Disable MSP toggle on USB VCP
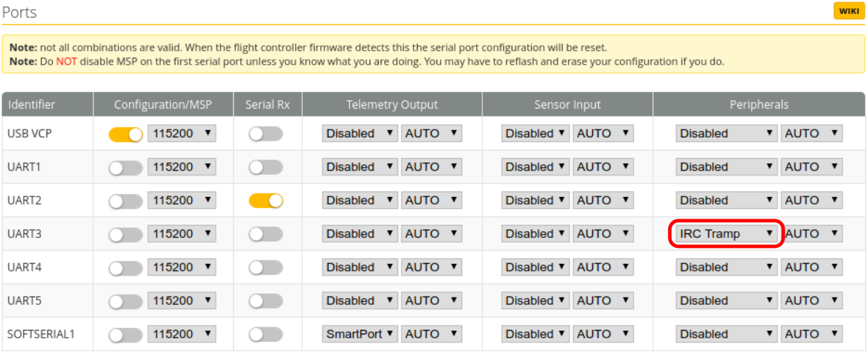The height and width of the screenshot is (353, 868). (x=125, y=134)
